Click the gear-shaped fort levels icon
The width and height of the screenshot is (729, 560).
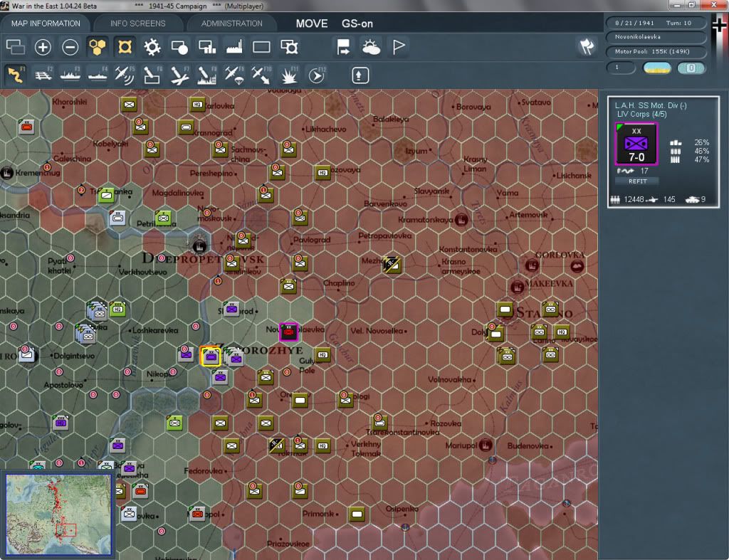pos(152,47)
